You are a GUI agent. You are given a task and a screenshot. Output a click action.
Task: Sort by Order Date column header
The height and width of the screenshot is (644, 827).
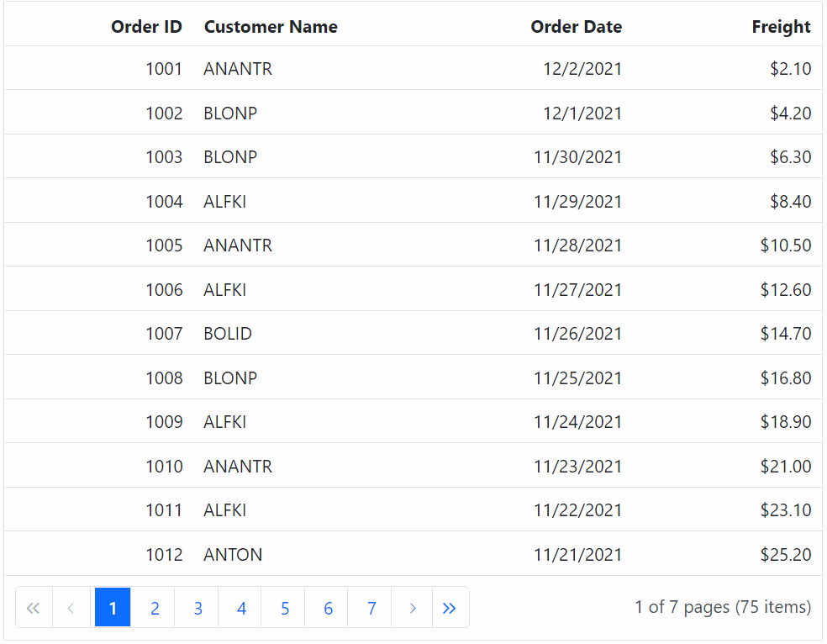576,27
